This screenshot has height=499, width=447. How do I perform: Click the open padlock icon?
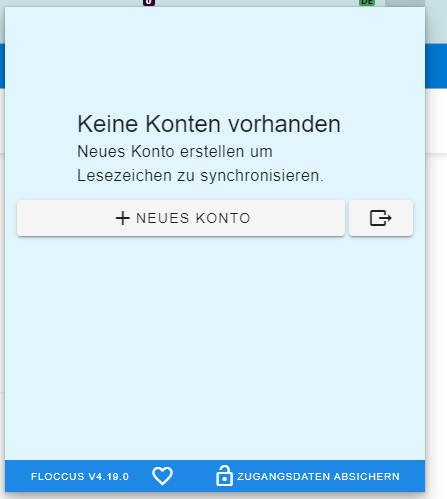[224, 476]
